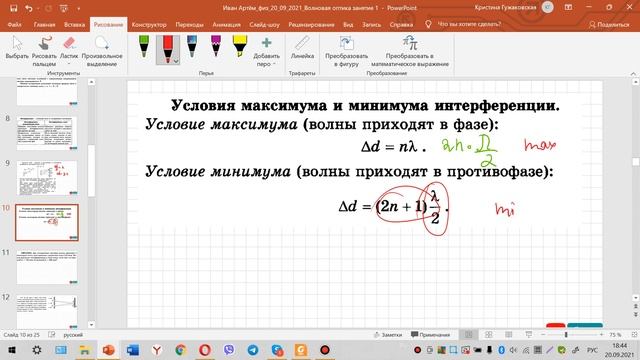Activate Рисовать пальцем touch drawing tool

pos(44,51)
